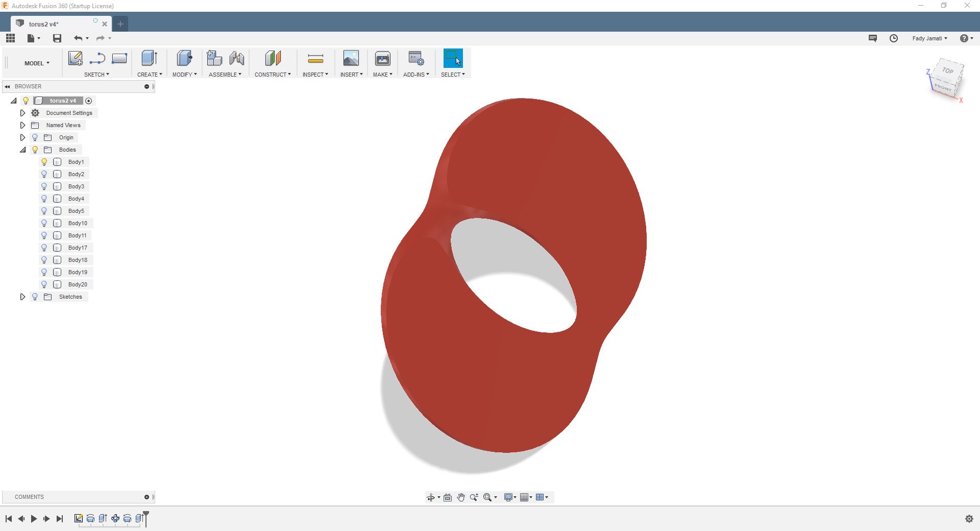Click the Look At camera icon
980x531 pixels.
click(x=448, y=497)
